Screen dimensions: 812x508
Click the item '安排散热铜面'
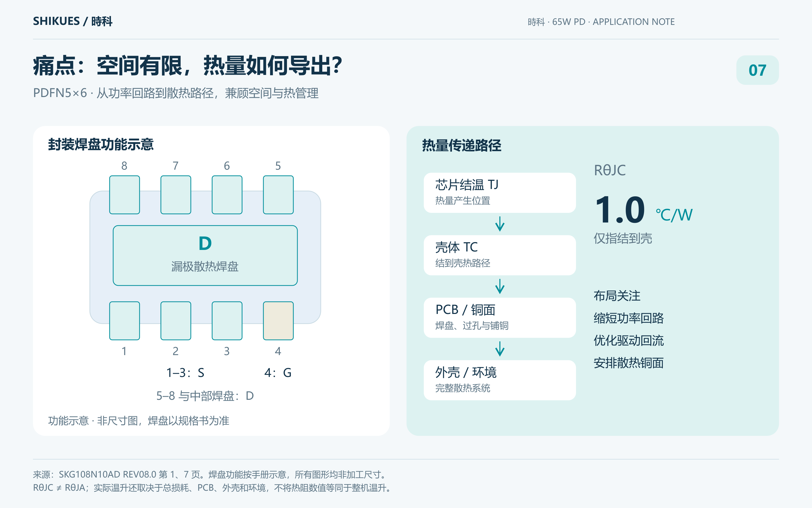[629, 363]
